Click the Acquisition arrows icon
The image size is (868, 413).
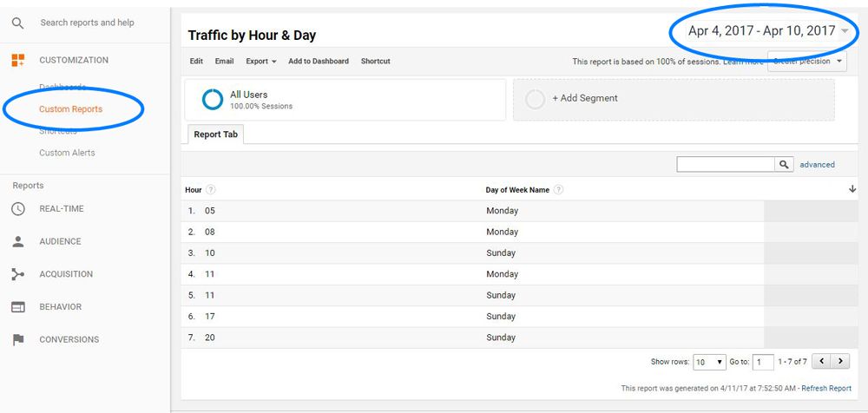click(x=17, y=274)
